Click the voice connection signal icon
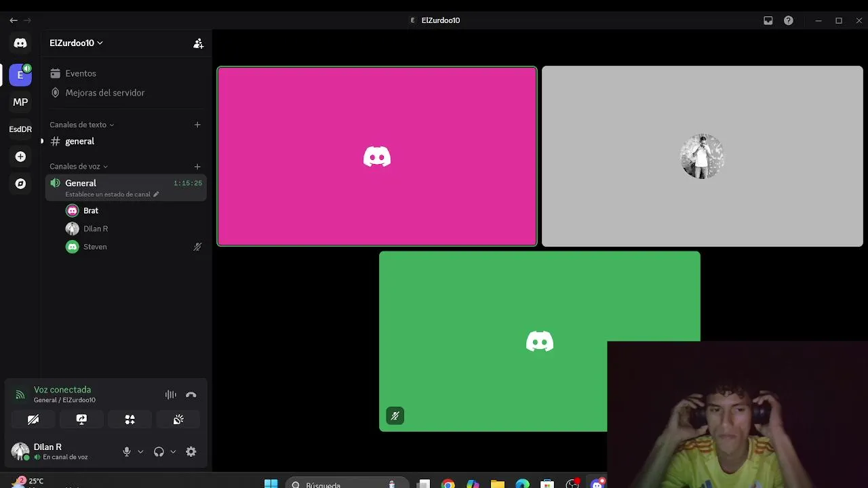 click(20, 394)
